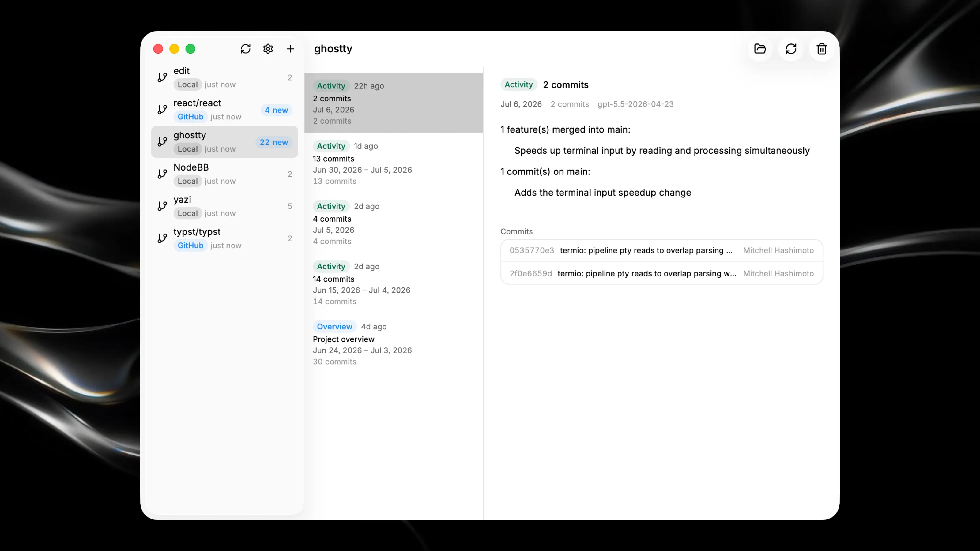Click the sidebar refresh all repositories icon
980x551 pixels.
pos(245,49)
